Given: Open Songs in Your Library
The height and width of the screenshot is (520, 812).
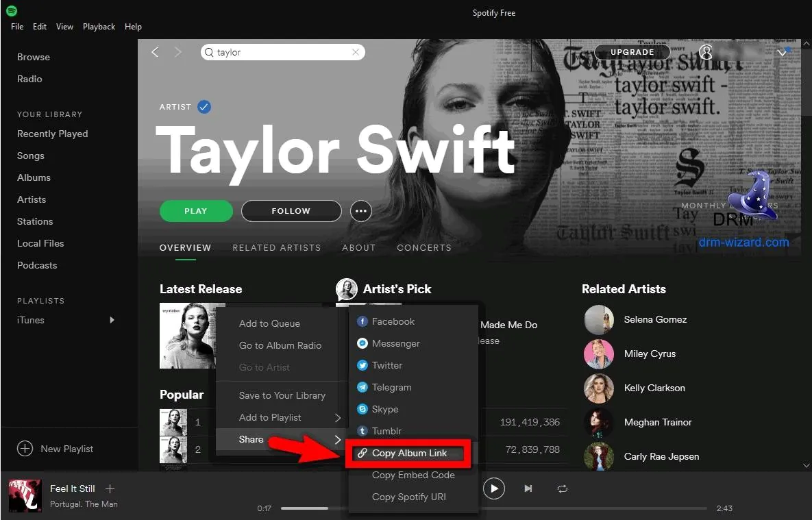Looking at the screenshot, I should [x=31, y=156].
